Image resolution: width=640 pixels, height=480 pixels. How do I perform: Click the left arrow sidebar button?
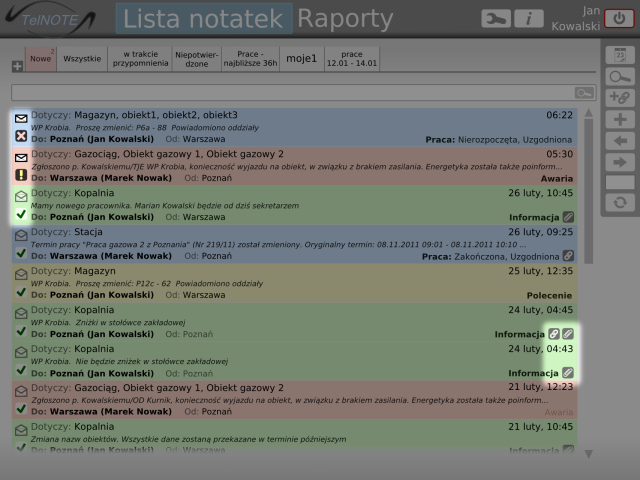[620, 141]
